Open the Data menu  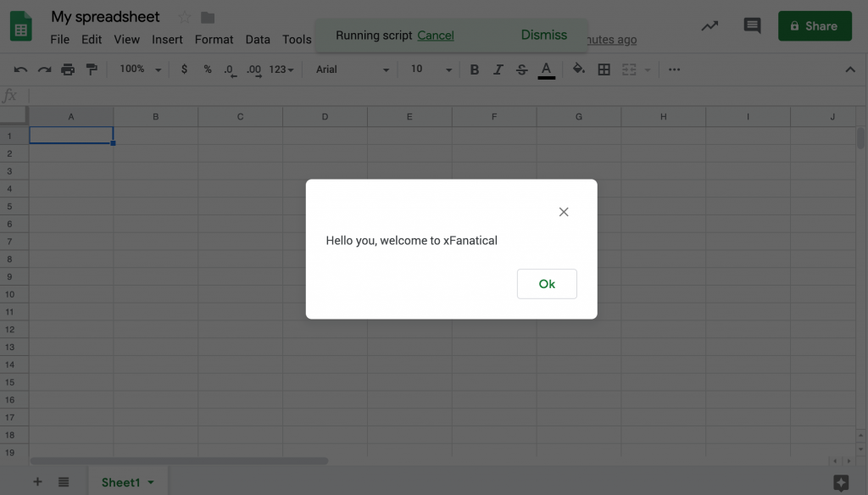[x=258, y=39]
